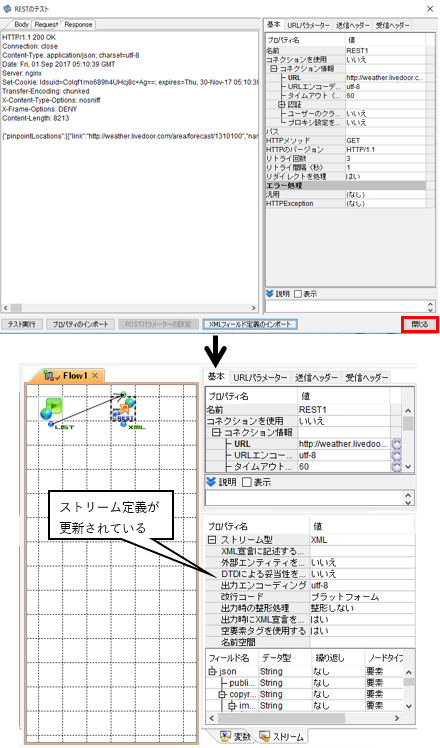Collapse the json field node
440x748 pixels.
tap(212, 672)
